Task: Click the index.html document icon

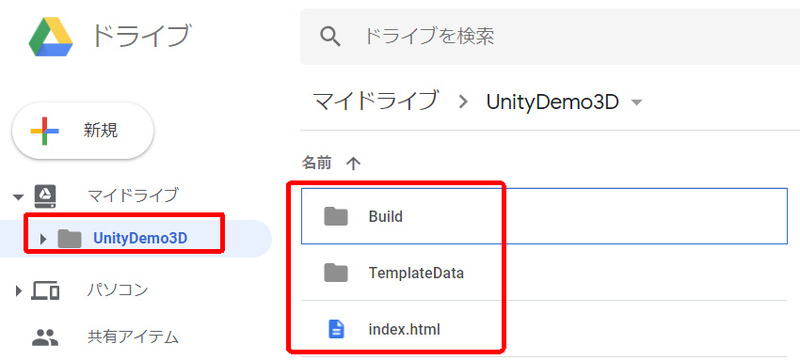Action: pos(336,329)
